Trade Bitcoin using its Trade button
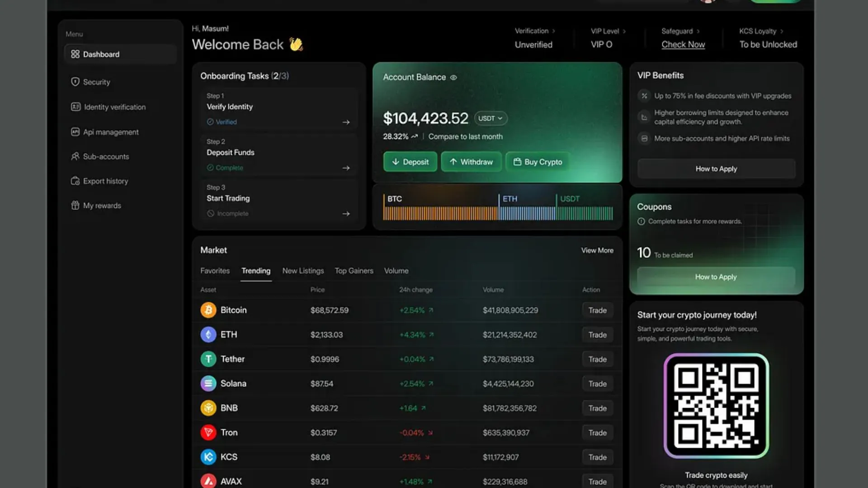Screen dimensions: 868x488 [597, 310]
